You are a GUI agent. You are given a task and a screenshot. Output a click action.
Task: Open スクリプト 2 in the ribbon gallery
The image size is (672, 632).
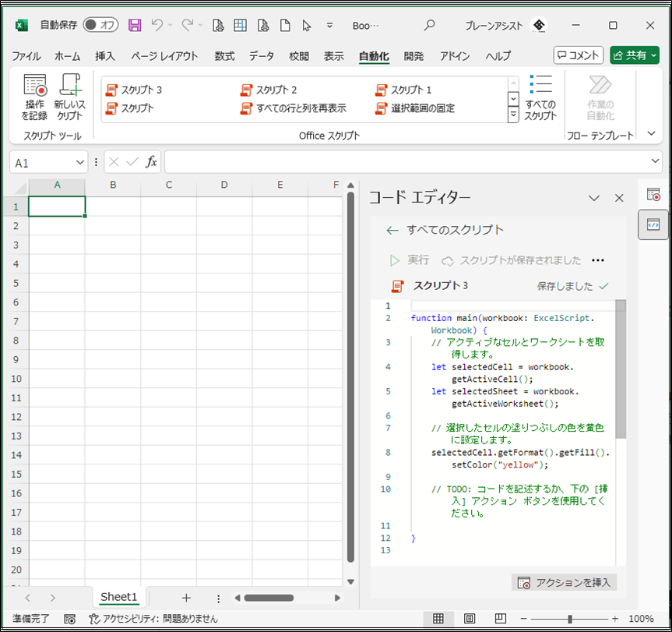(x=269, y=90)
